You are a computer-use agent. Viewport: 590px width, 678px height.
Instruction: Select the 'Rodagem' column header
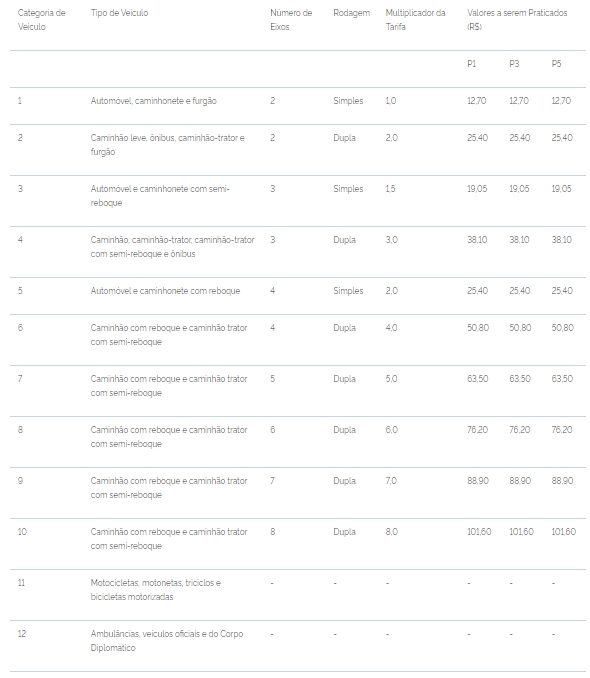352,13
